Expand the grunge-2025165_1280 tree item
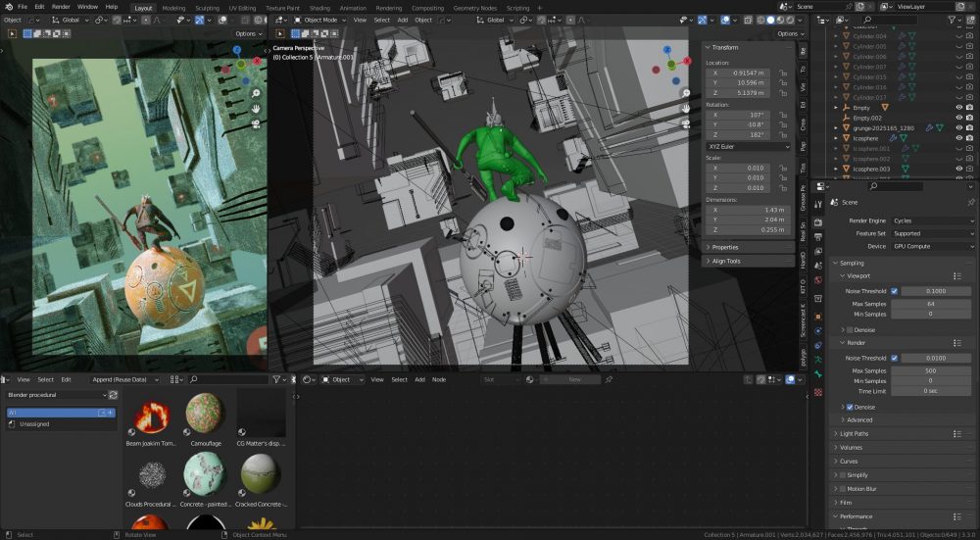Screen dimensions: 980x540 pyautogui.click(x=836, y=127)
